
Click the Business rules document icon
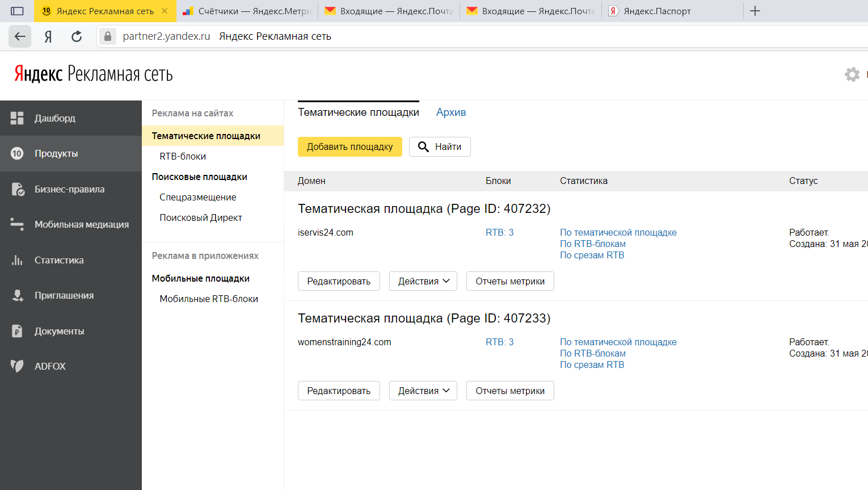18,189
